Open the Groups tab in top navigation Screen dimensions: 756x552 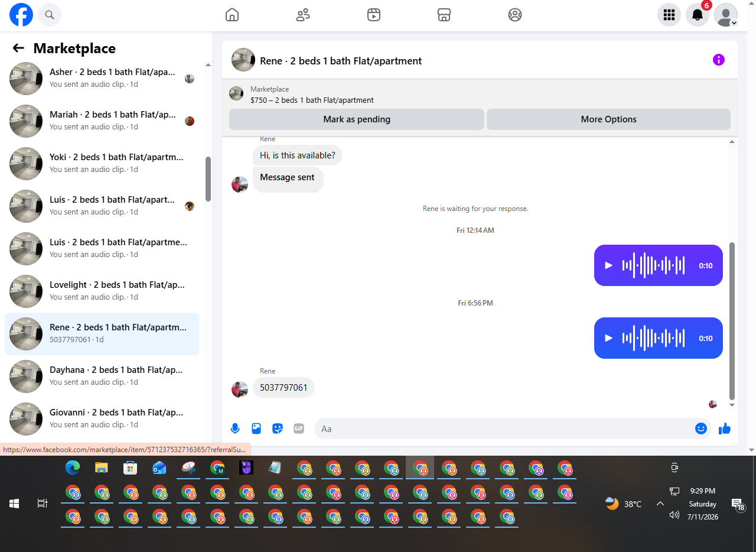(515, 15)
